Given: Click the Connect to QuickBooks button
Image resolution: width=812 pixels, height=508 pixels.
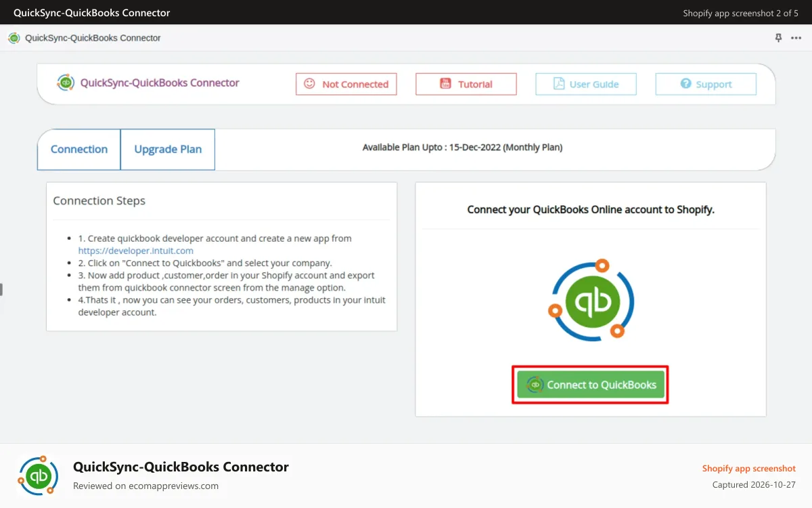Looking at the screenshot, I should pyautogui.click(x=591, y=385).
